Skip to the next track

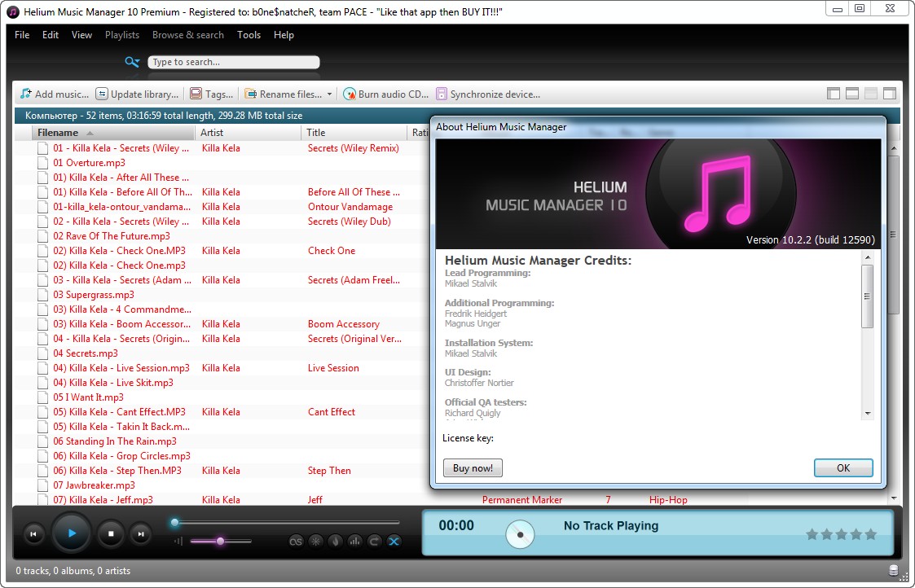(x=141, y=533)
